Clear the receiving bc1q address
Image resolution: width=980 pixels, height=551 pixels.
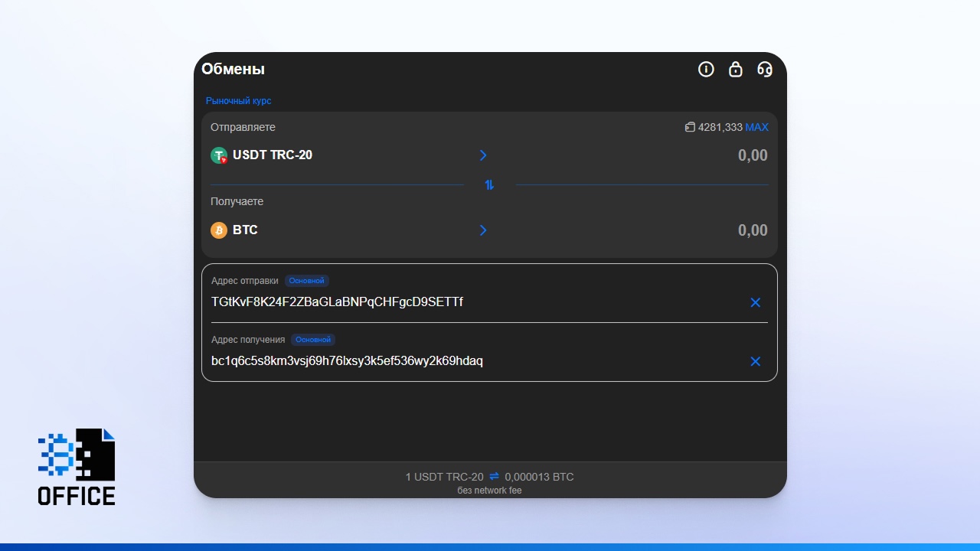click(x=755, y=361)
